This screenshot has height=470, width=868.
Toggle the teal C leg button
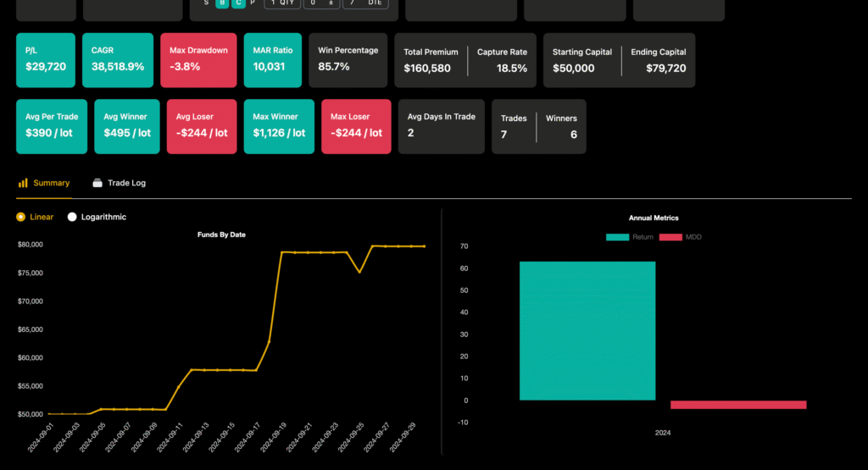[x=238, y=3]
